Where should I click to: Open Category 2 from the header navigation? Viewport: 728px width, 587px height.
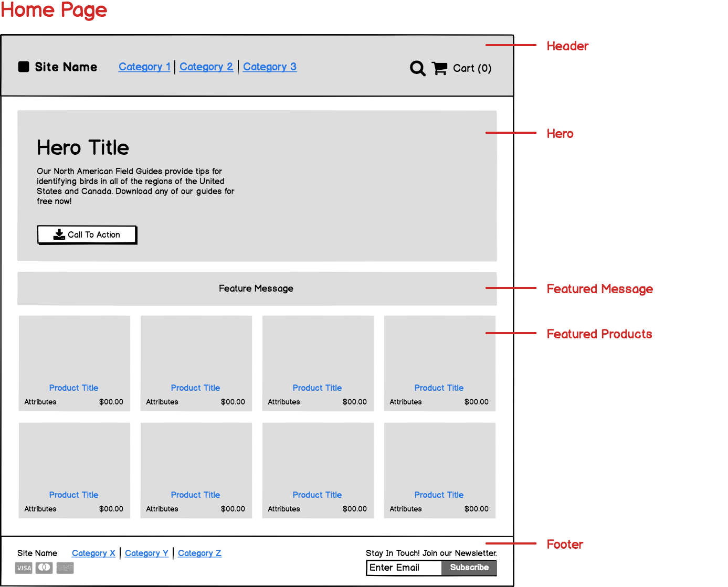[x=206, y=67]
